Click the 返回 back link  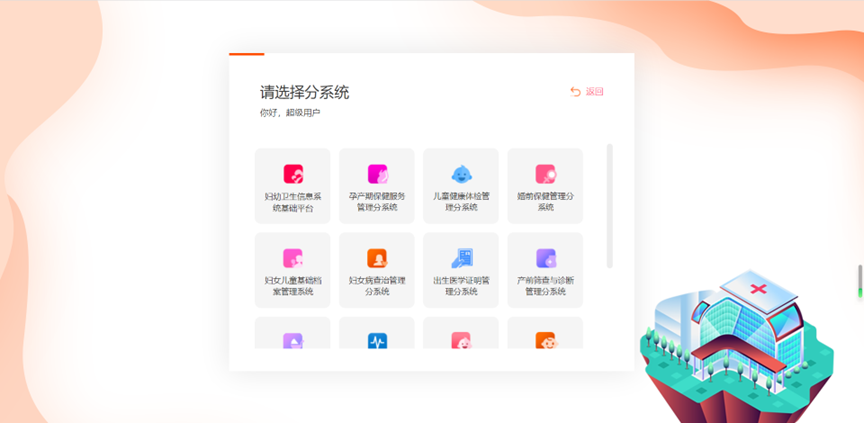tap(595, 92)
